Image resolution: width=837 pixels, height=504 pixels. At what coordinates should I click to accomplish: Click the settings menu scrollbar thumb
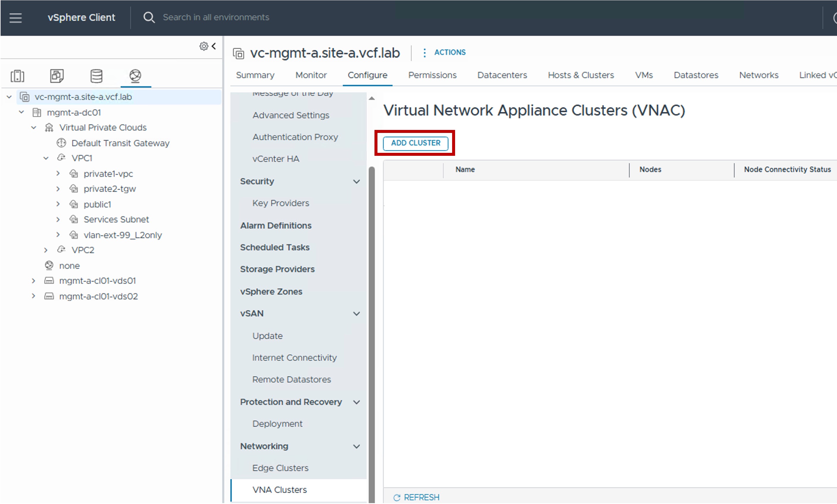[x=372, y=334]
